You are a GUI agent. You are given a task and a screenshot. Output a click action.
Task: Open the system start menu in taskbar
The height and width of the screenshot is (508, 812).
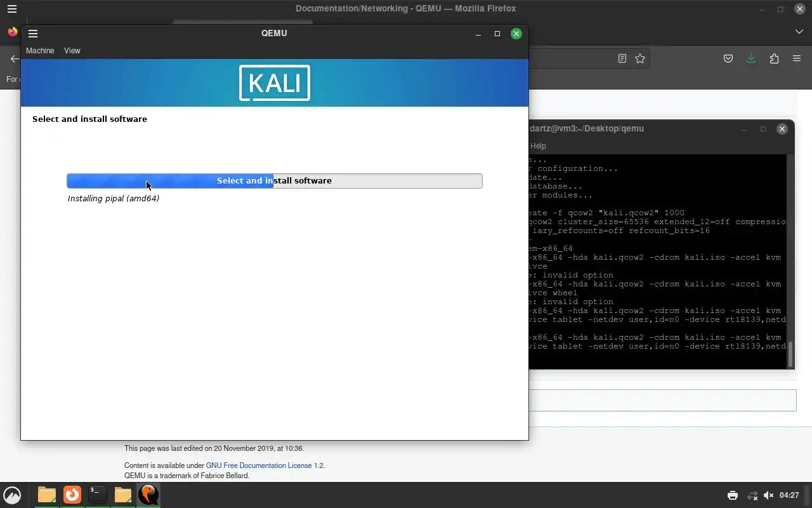tap(12, 495)
